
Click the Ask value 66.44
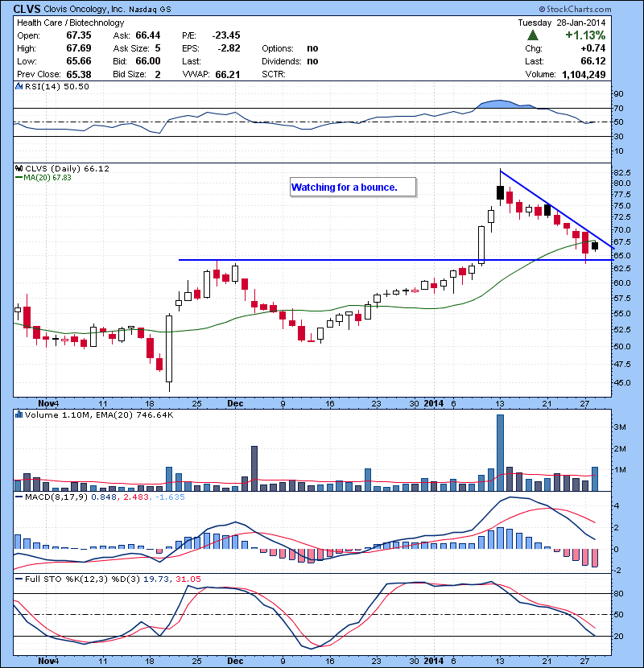148,35
